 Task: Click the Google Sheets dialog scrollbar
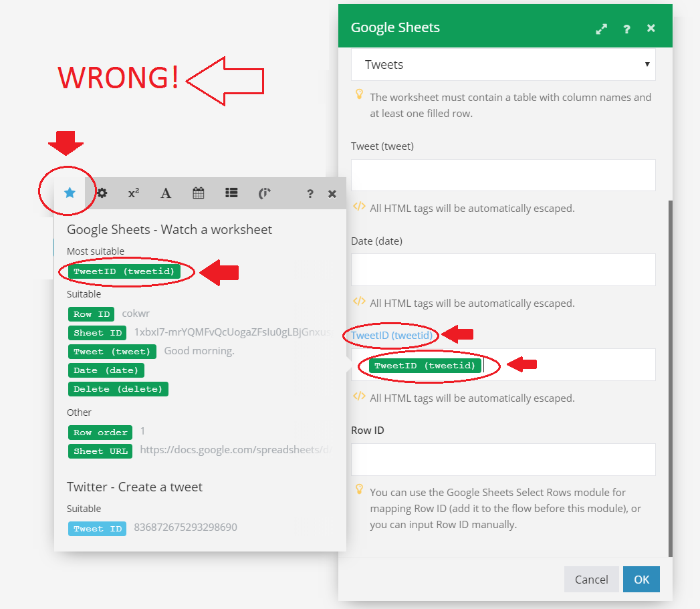(x=670, y=378)
